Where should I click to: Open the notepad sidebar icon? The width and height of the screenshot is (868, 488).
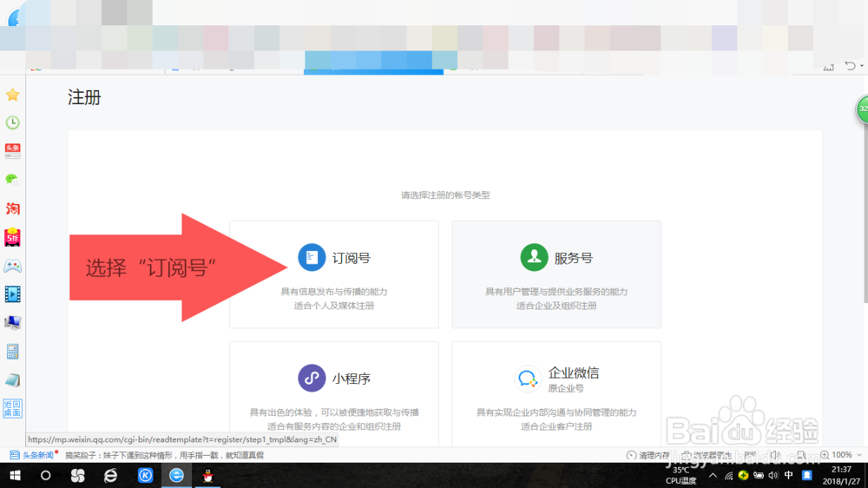pyautogui.click(x=12, y=380)
